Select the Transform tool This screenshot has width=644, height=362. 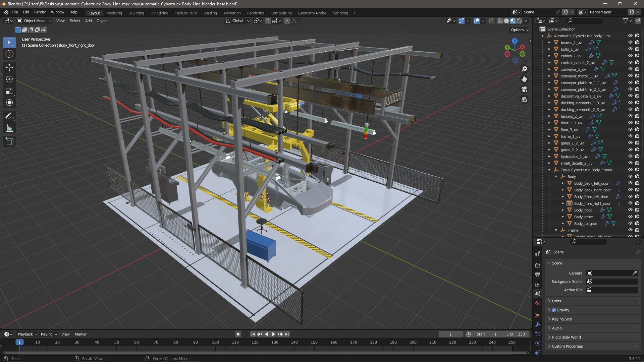[9, 103]
